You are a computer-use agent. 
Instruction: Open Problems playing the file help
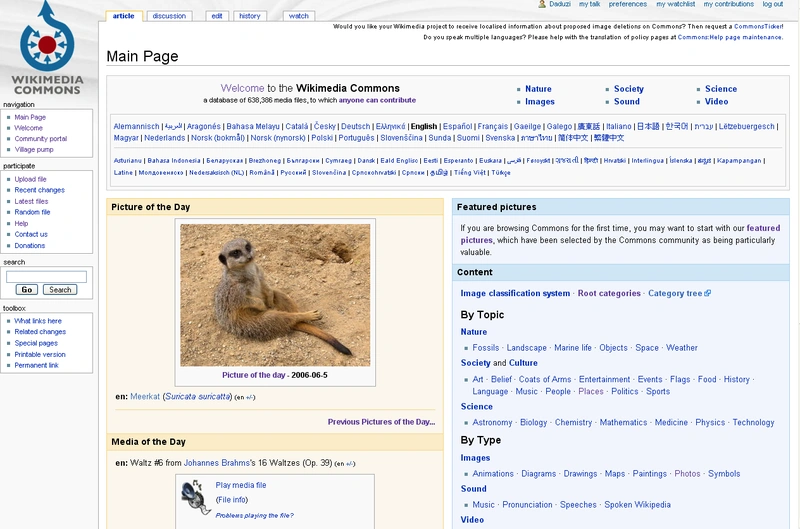255,516
